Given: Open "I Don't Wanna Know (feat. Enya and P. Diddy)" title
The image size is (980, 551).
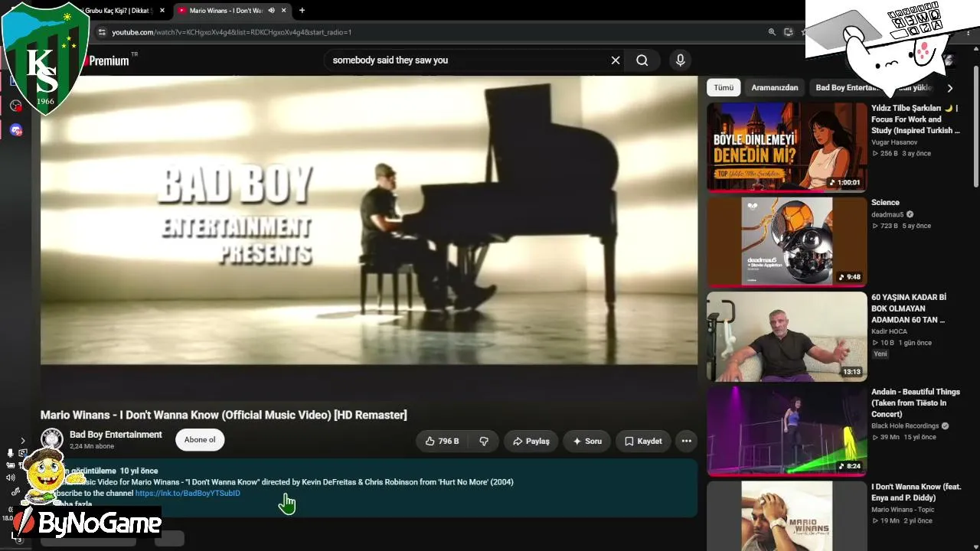Looking at the screenshot, I should pyautogui.click(x=916, y=492).
